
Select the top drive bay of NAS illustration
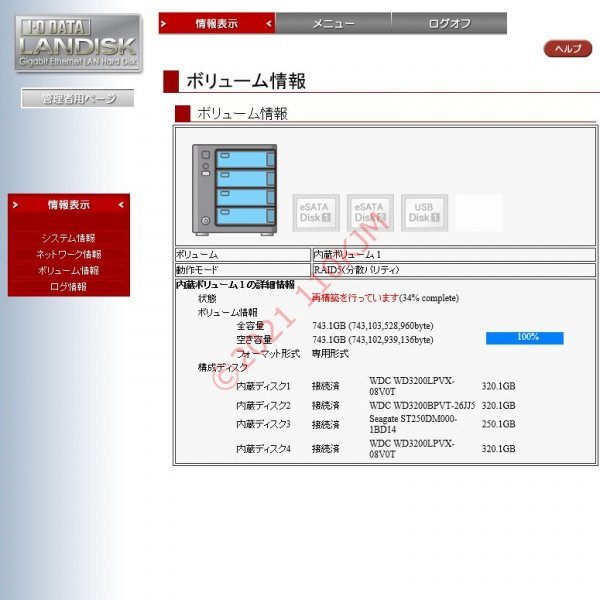[x=245, y=158]
